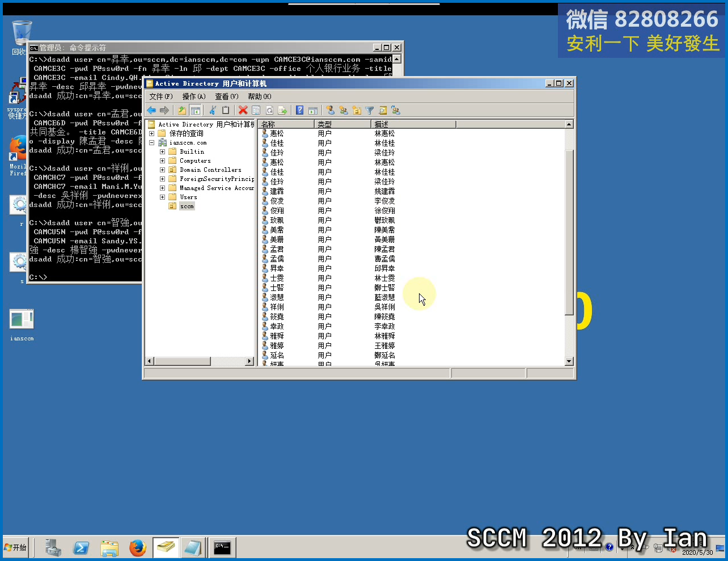Screen dimensions: 728x561
Task: Click the Back arrow in AD toolbar
Action: click(151, 111)
